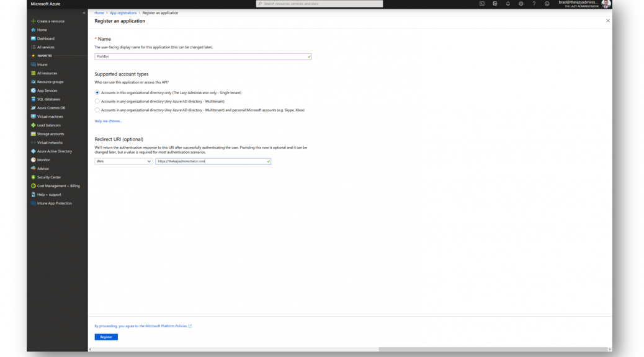This screenshot has height=357, width=644.
Task: Click the FAVORITES star icon
Action: pyautogui.click(x=34, y=56)
